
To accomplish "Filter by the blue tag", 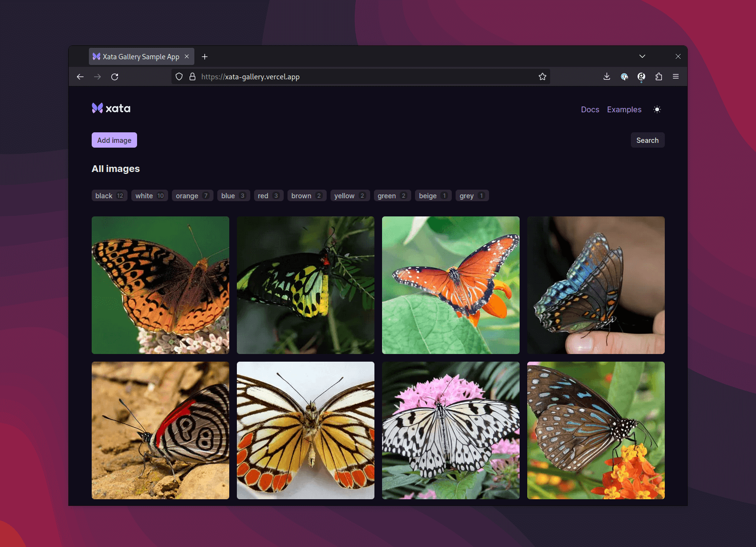I will [x=234, y=195].
